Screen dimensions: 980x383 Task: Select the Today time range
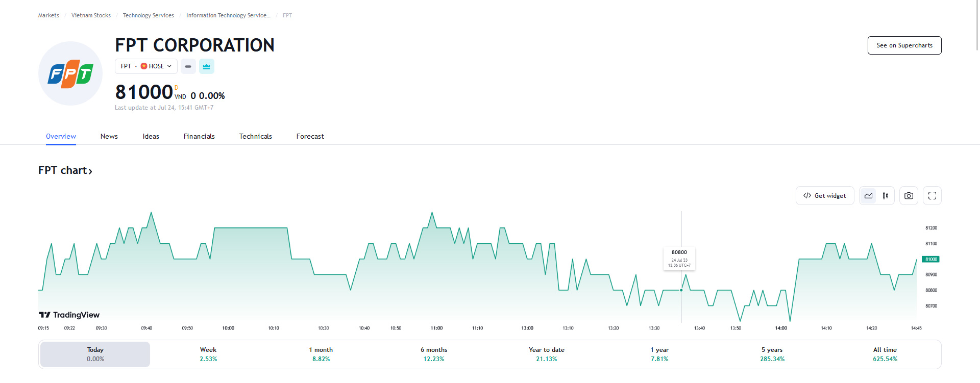95,354
